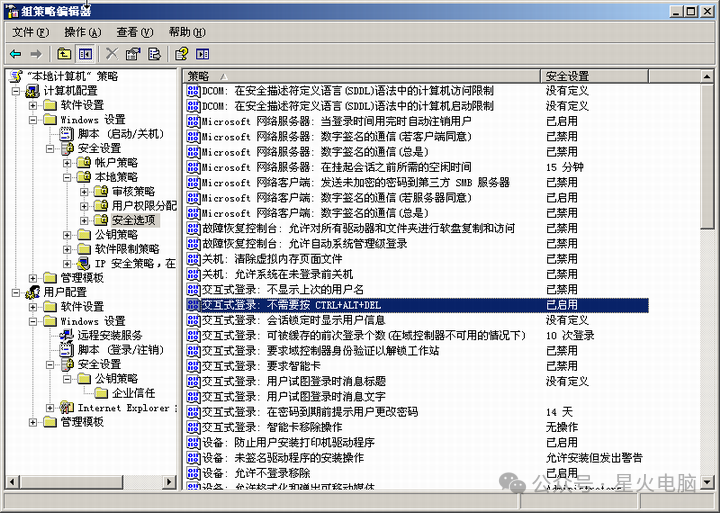Click the Forward arrow toolbar icon
Image resolution: width=720 pixels, height=513 pixels.
(x=36, y=54)
